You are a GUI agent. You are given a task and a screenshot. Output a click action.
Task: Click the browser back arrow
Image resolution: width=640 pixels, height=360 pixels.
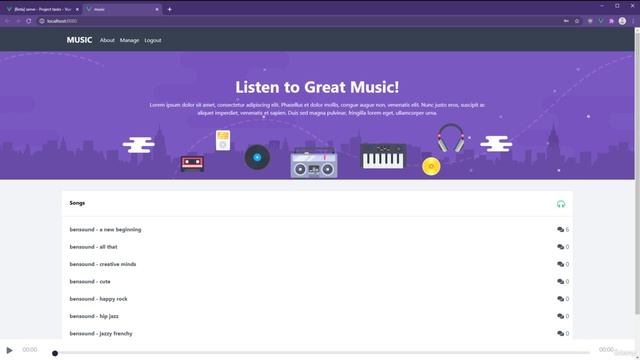(x=7, y=21)
